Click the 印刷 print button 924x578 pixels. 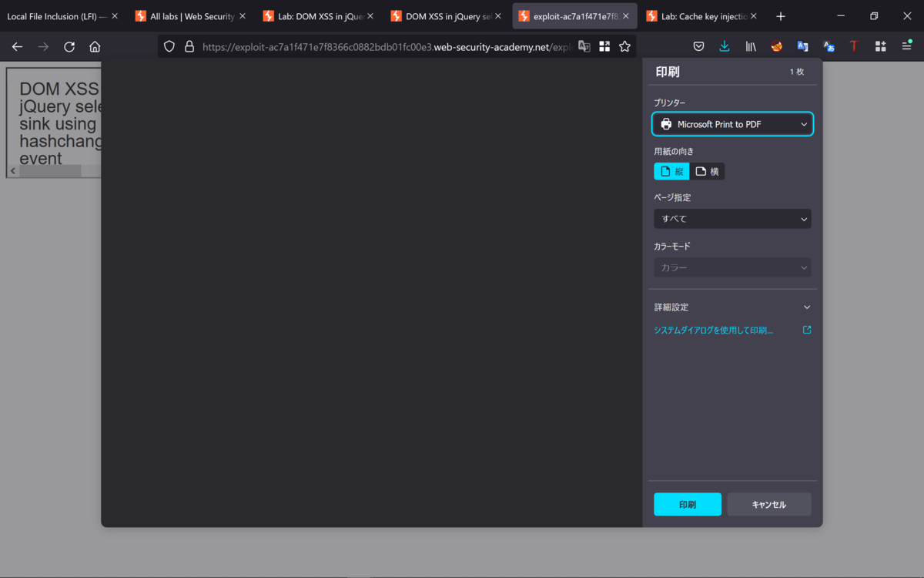pos(688,505)
